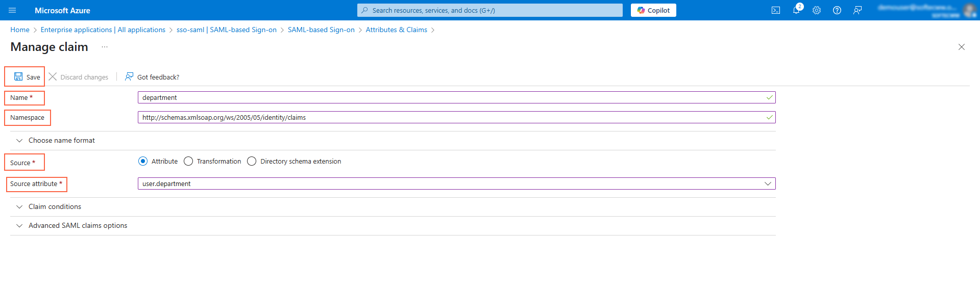Image resolution: width=980 pixels, height=289 pixels.
Task: Open portal settings gear
Action: [x=816, y=10]
